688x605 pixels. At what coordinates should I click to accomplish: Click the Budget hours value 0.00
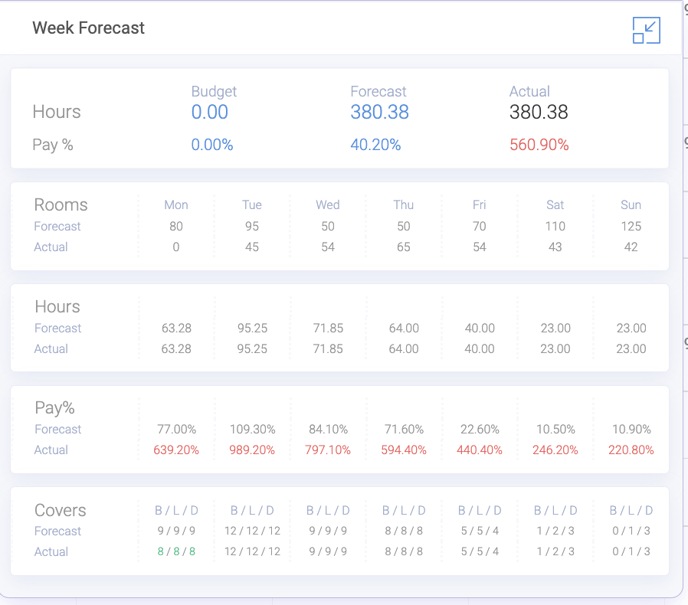(210, 112)
